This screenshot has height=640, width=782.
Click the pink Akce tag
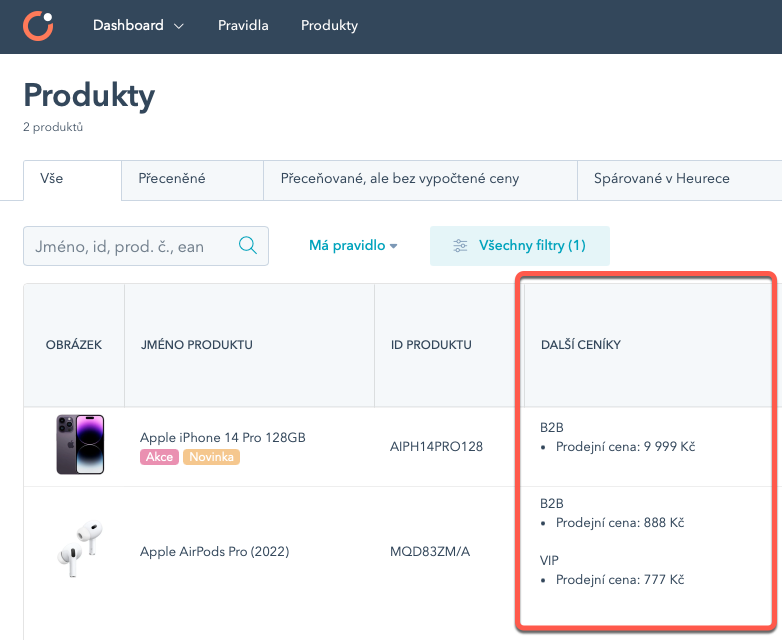[x=159, y=457]
